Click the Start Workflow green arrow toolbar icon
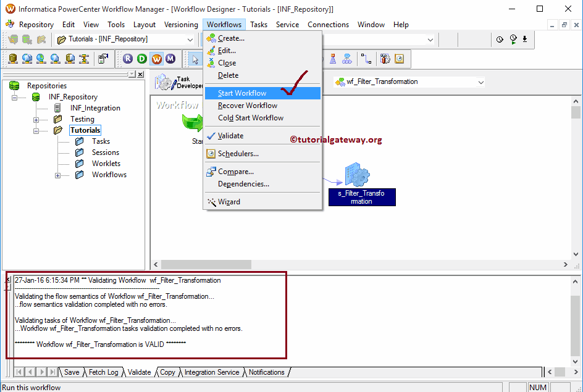Screen dimensions: 583x392 pyautogui.click(x=513, y=39)
